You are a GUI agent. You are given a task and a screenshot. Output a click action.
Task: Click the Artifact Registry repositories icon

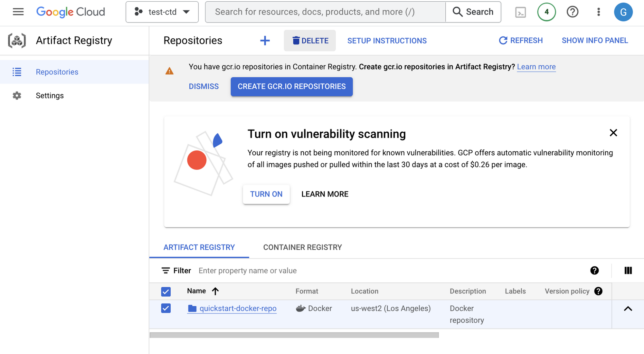pyautogui.click(x=16, y=72)
